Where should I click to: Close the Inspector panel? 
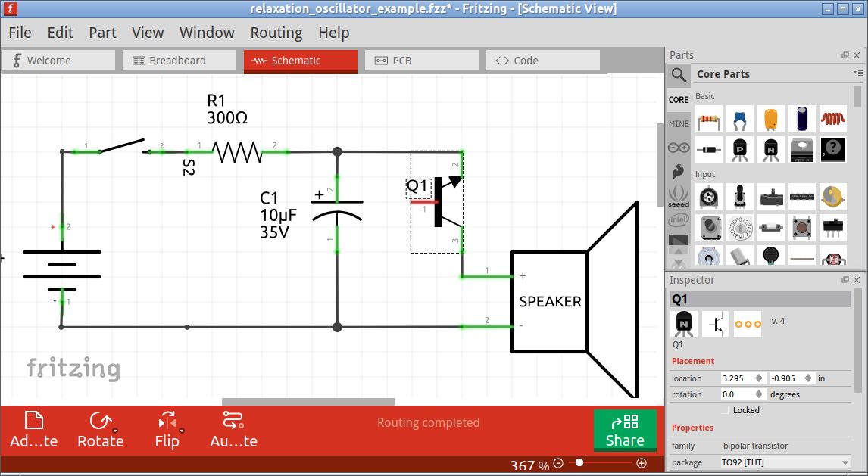857,280
